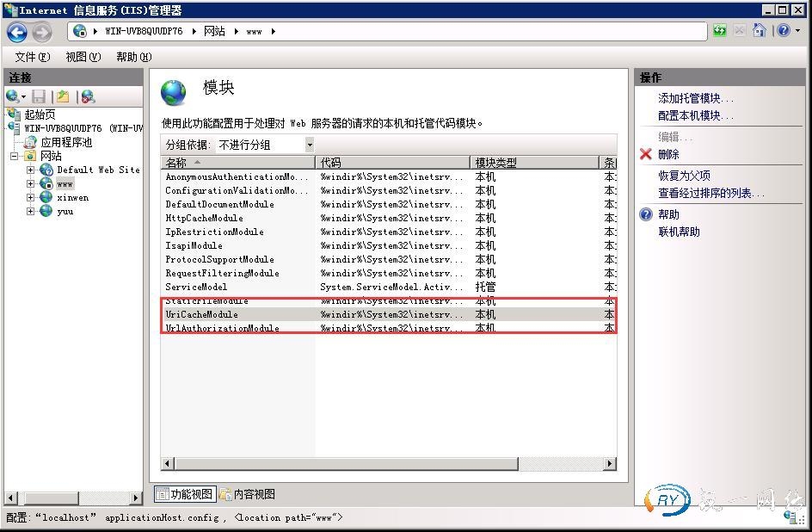This screenshot has height=532, width=812.
Task: Click the Delete connection icon in Connections toolbar
Action: point(88,97)
